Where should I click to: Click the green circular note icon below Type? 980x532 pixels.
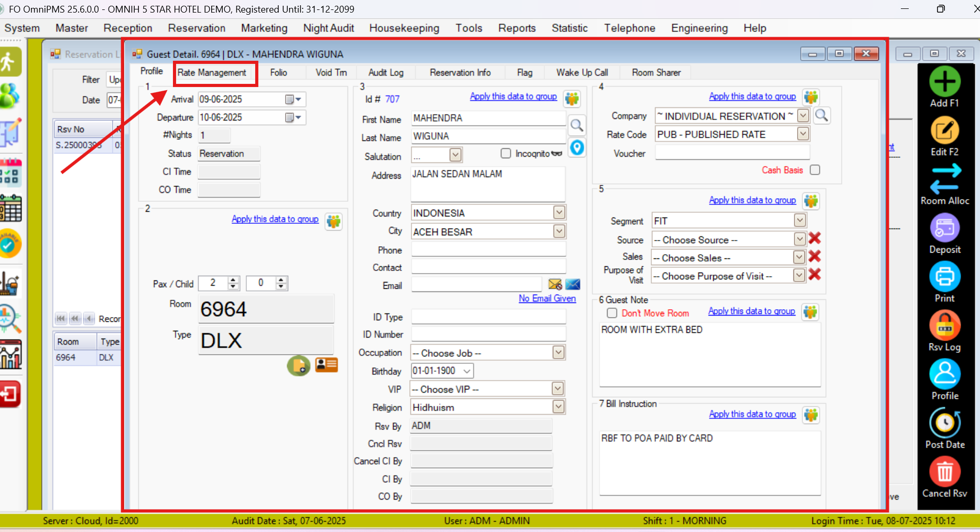point(299,365)
